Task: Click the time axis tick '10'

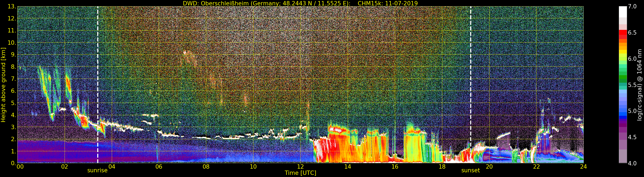Action: pos(253,167)
